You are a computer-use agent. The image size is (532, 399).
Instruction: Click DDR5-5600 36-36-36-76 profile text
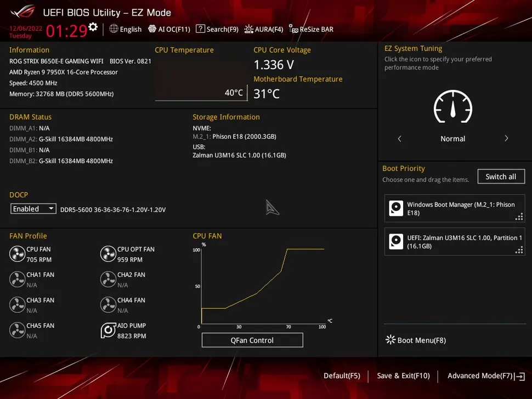113,210
